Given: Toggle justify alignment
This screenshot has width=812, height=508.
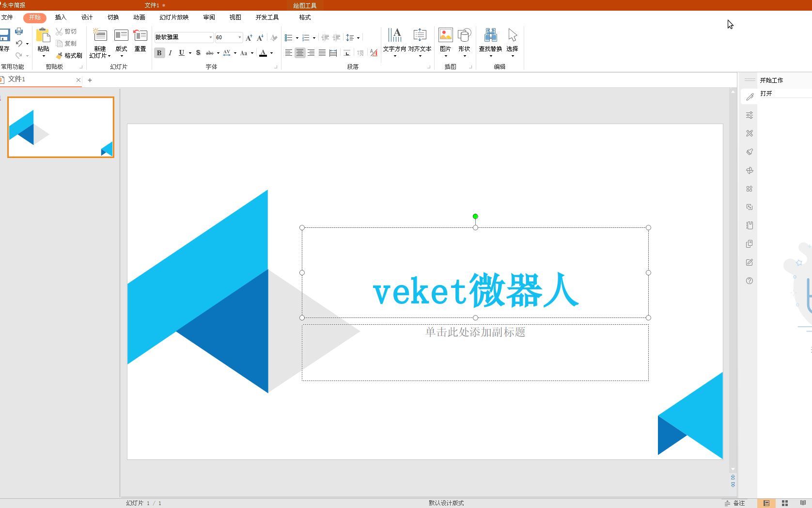Looking at the screenshot, I should pos(322,53).
